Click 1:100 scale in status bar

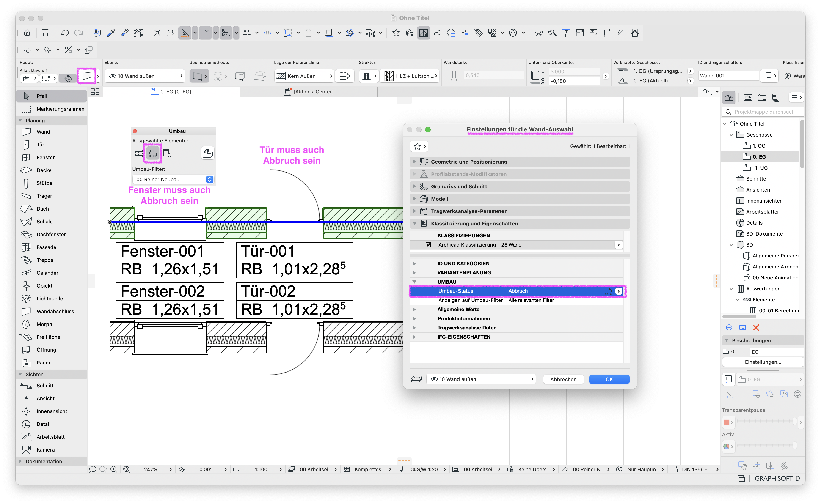point(261,469)
